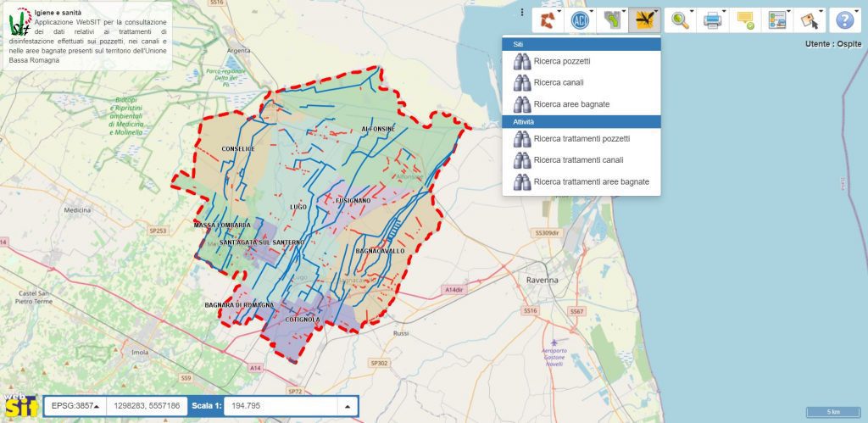Select the map selection cursor tool
The image size is (868, 423).
tap(810, 19)
